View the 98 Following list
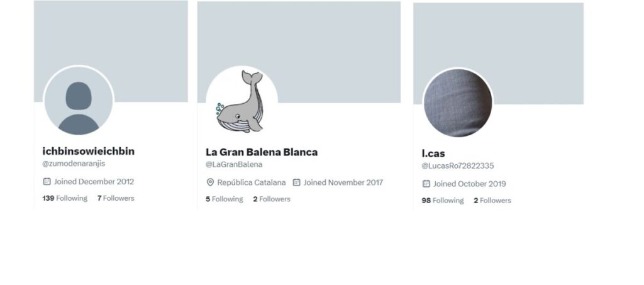 click(442, 200)
